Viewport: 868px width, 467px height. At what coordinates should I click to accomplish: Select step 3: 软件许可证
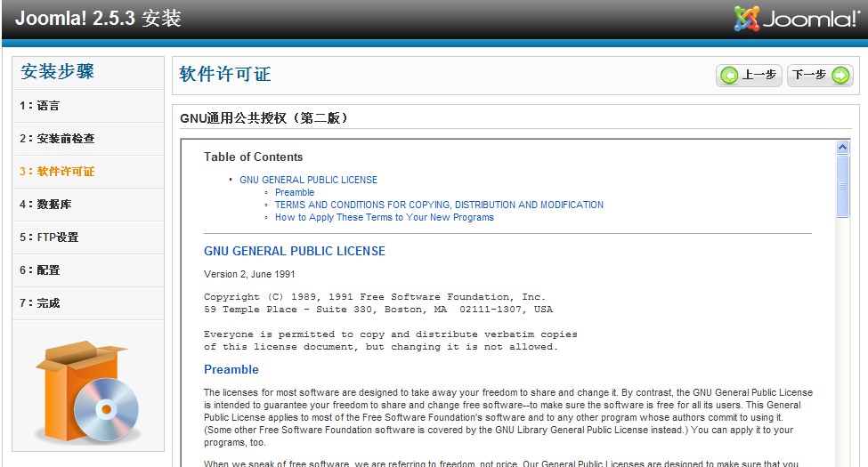coord(88,172)
